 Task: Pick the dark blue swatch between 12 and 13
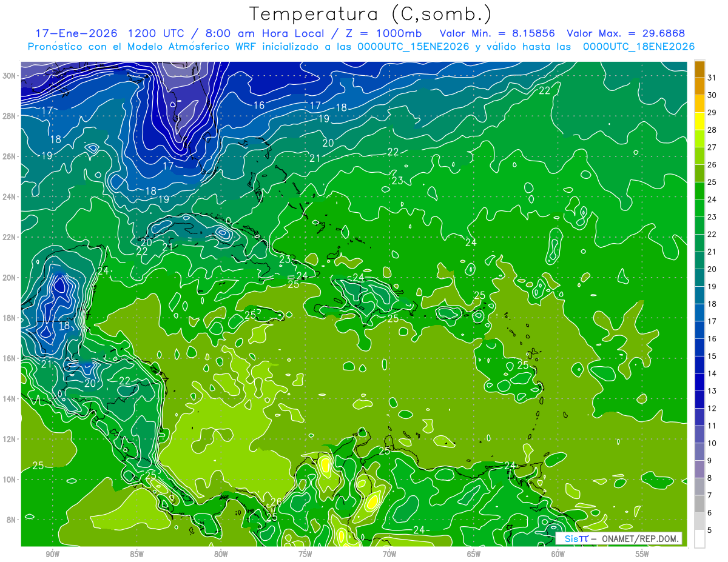pos(699,400)
